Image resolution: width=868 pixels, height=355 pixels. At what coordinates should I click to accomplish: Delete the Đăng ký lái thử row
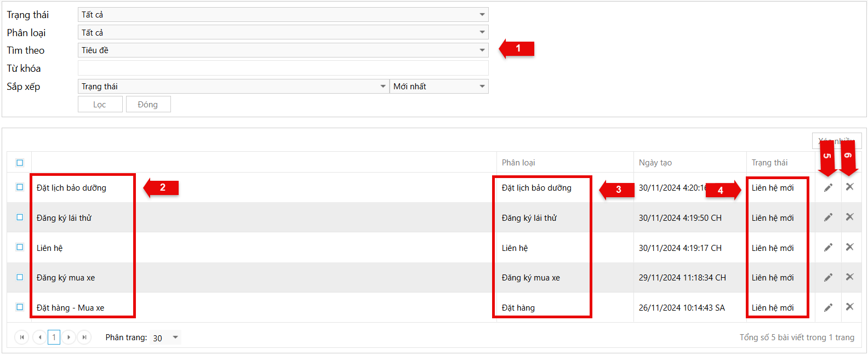[849, 217]
